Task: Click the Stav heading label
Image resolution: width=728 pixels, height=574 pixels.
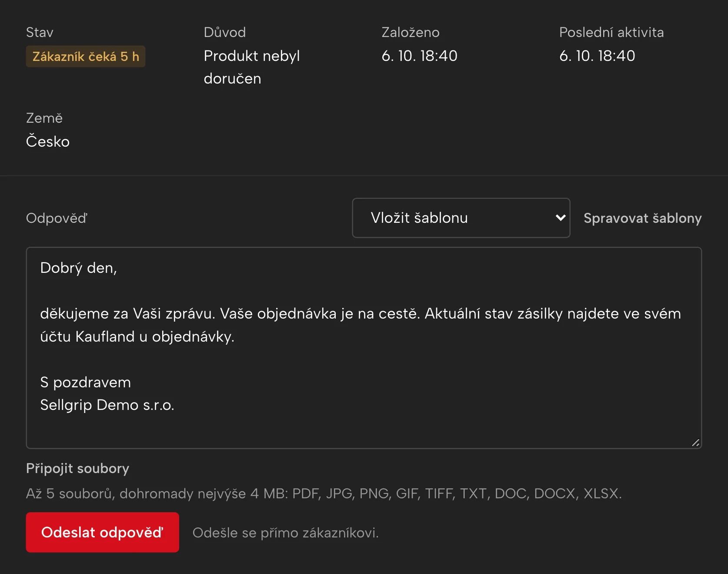Action: 40,32
